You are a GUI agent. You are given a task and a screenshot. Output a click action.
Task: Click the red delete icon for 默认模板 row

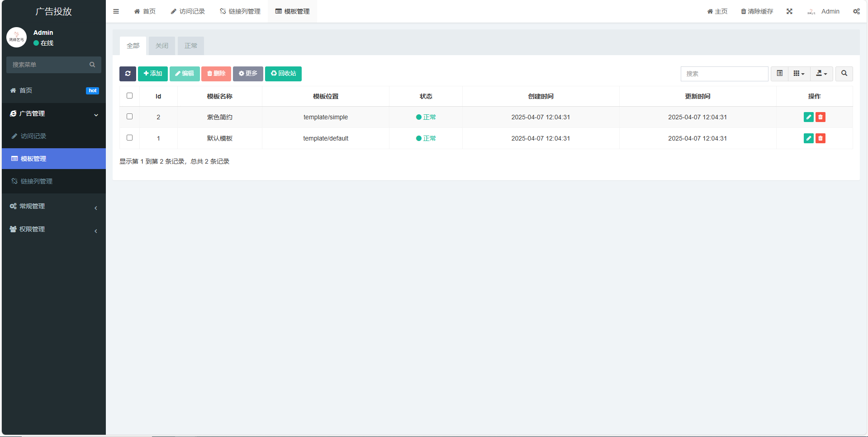(x=820, y=138)
